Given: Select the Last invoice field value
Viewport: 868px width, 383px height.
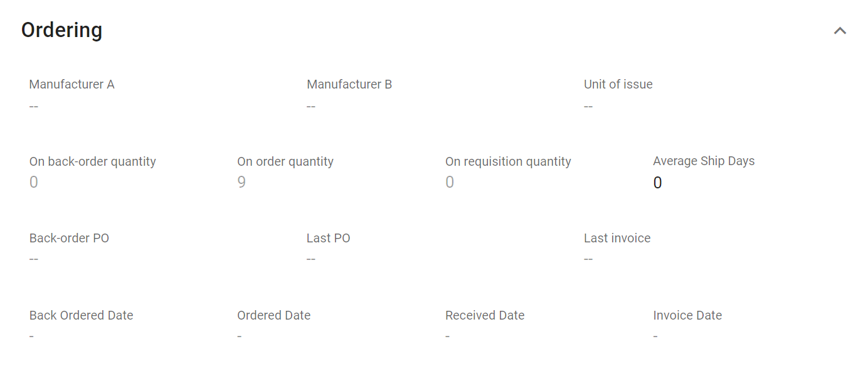Looking at the screenshot, I should (588, 259).
